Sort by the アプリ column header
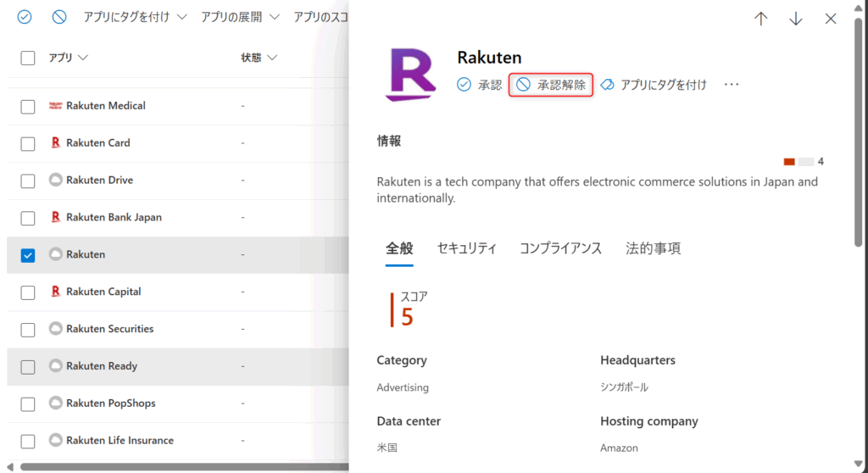 68,58
